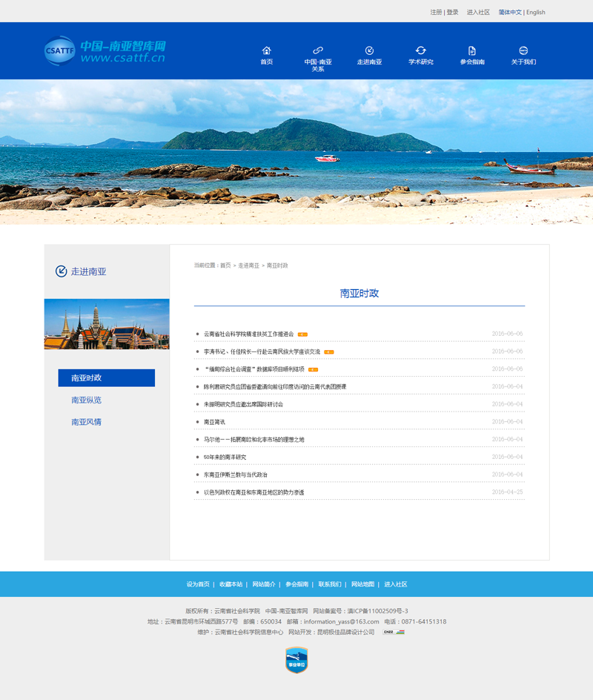
Task: Click the temple thumbnail image in the sidebar
Action: coord(107,324)
